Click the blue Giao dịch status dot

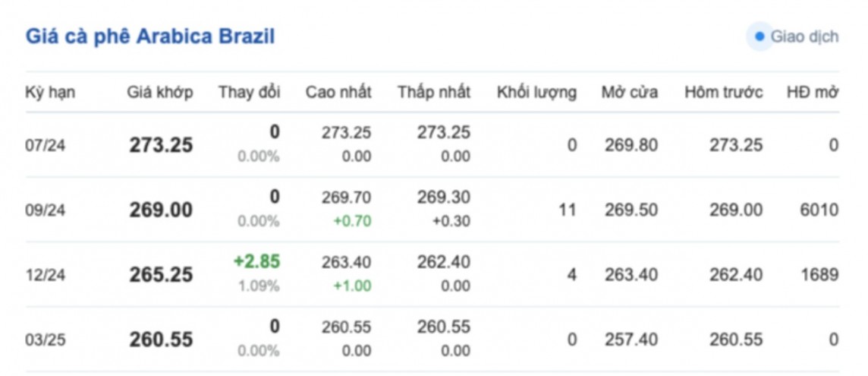(759, 36)
